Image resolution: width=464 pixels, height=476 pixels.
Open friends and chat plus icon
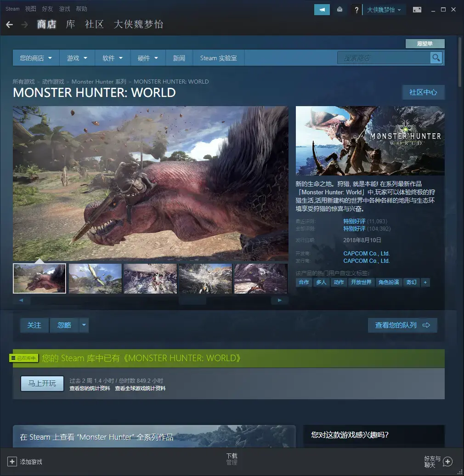click(x=447, y=462)
